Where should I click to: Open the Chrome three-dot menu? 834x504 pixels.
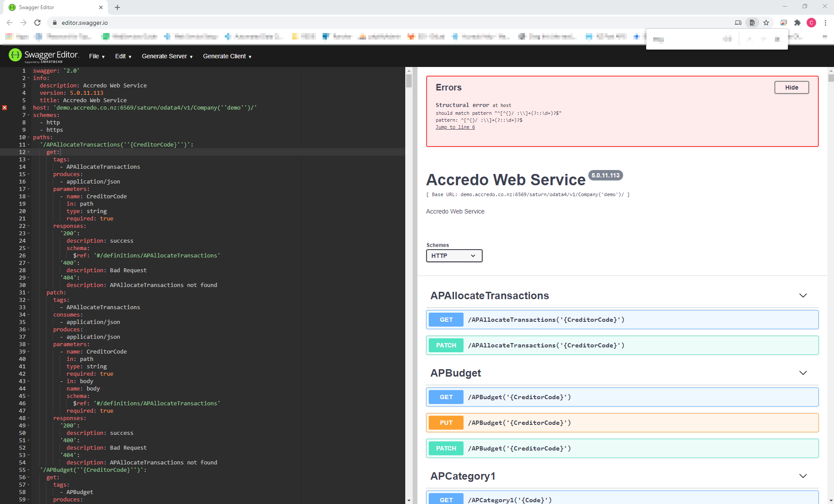[x=825, y=23]
